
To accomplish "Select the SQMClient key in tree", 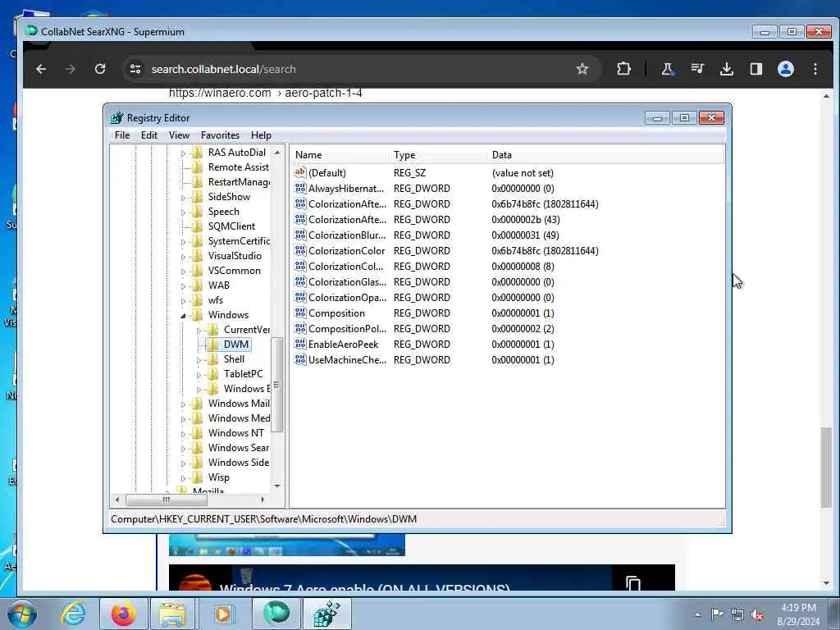I will (231, 226).
